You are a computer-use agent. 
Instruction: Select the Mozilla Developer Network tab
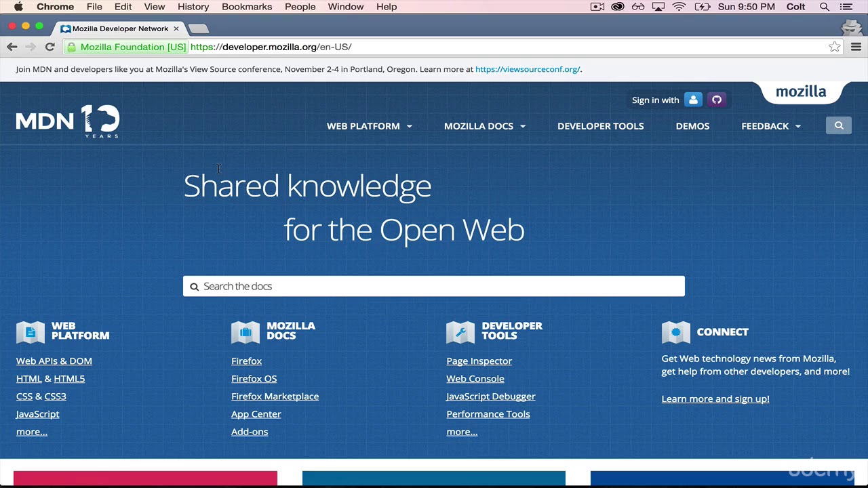pos(119,28)
